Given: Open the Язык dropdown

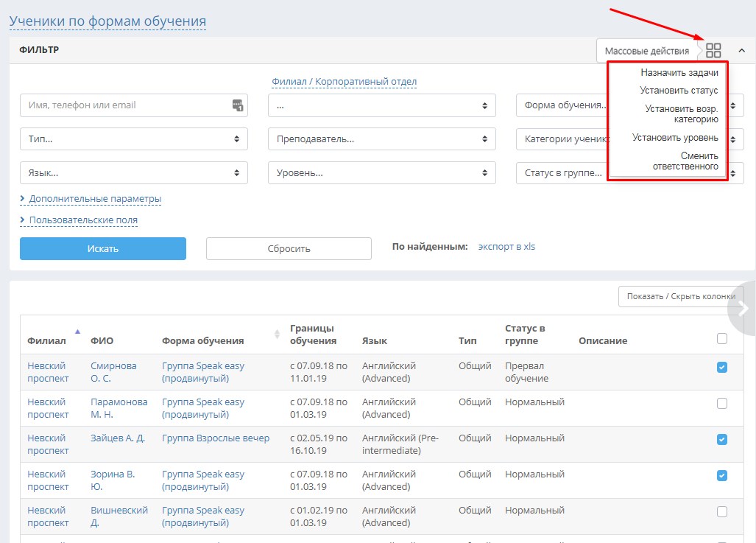Looking at the screenshot, I should (x=133, y=173).
